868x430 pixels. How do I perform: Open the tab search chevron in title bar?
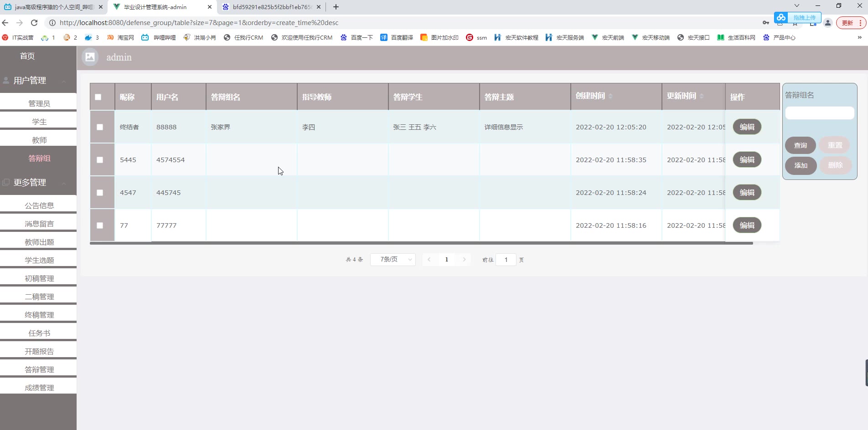797,6
